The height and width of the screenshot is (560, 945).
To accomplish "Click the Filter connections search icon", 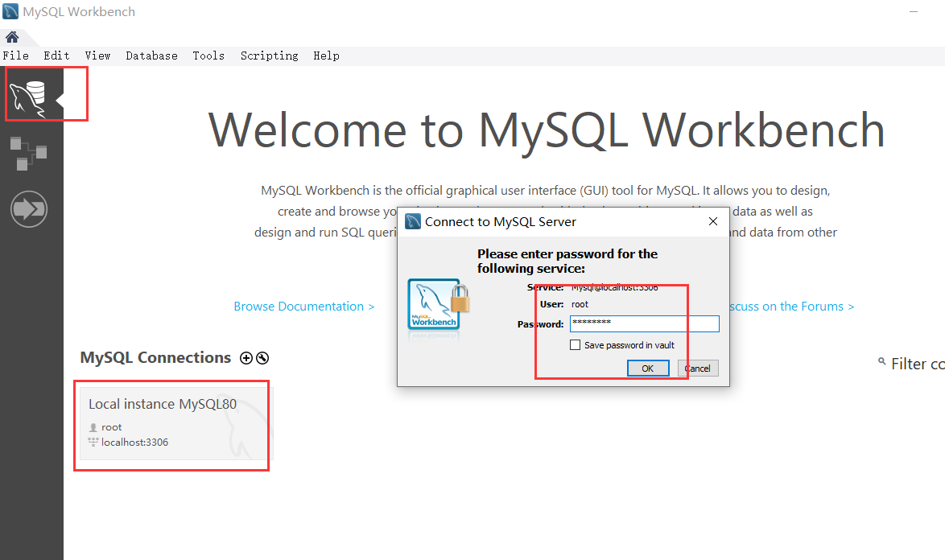I will click(x=881, y=362).
